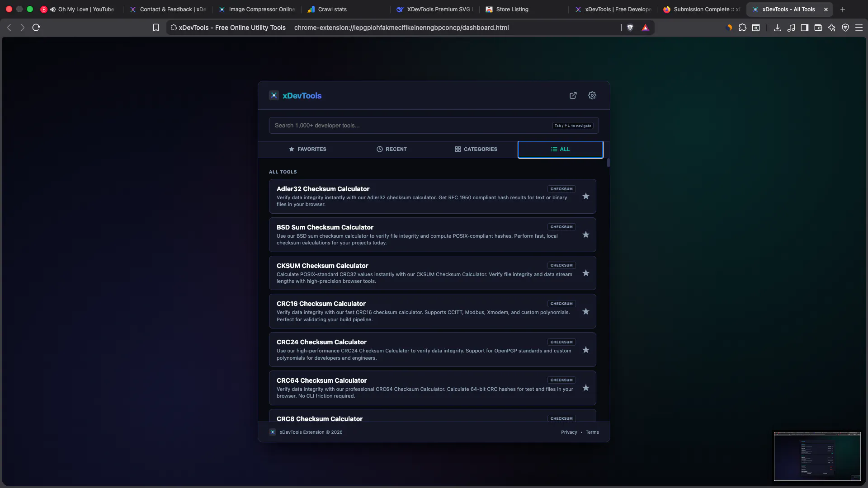Go back with the browser back arrow
This screenshot has height=488, width=868.
pyautogui.click(x=9, y=28)
